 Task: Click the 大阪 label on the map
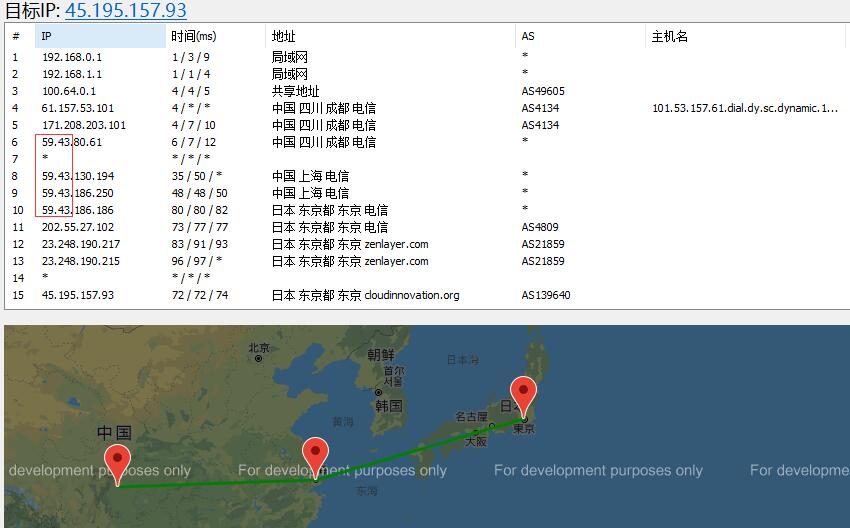(x=475, y=441)
